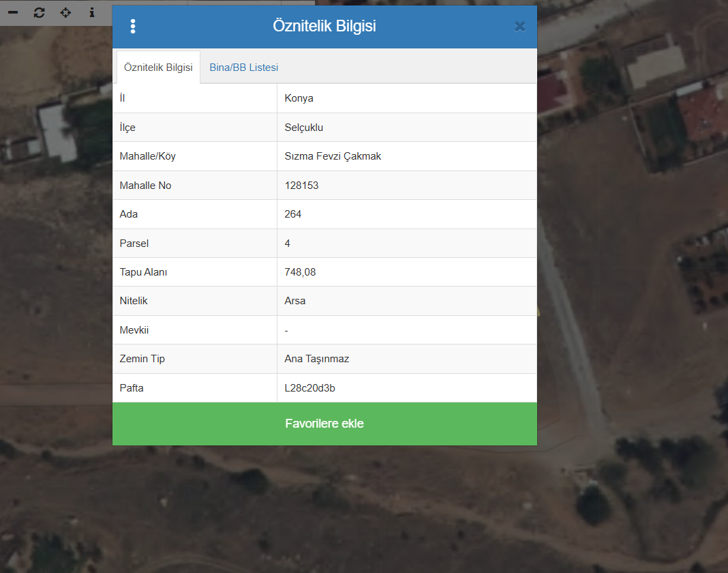Click the "Tapu Alanı" field label
This screenshot has width=728, height=573.
[x=143, y=272]
